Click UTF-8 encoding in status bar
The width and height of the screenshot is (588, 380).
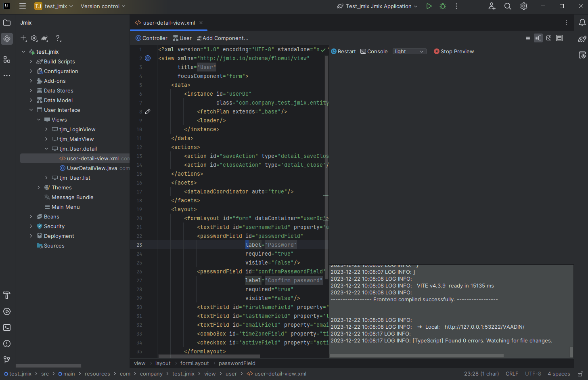click(533, 374)
